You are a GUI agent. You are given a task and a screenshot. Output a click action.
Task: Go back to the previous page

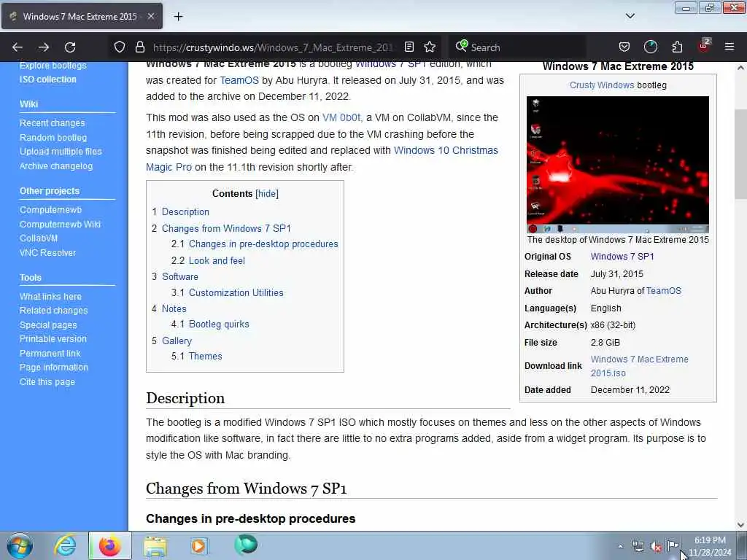click(x=18, y=47)
